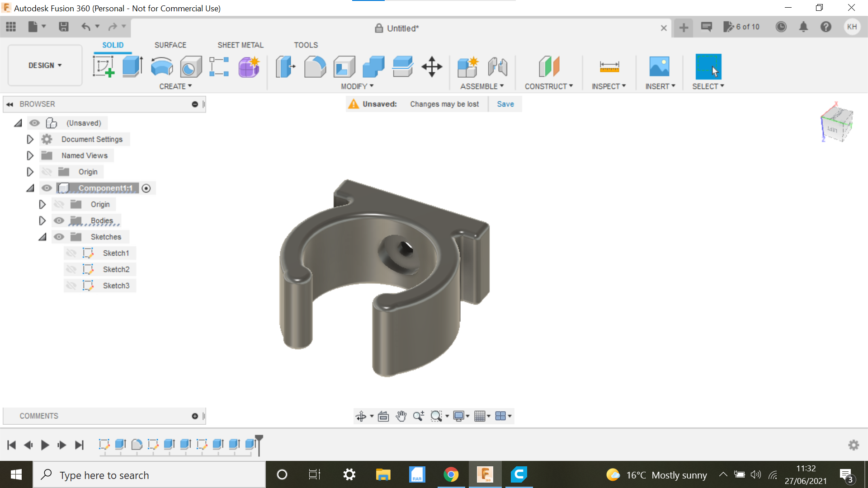
Task: Select the Create Form tool
Action: [249, 67]
